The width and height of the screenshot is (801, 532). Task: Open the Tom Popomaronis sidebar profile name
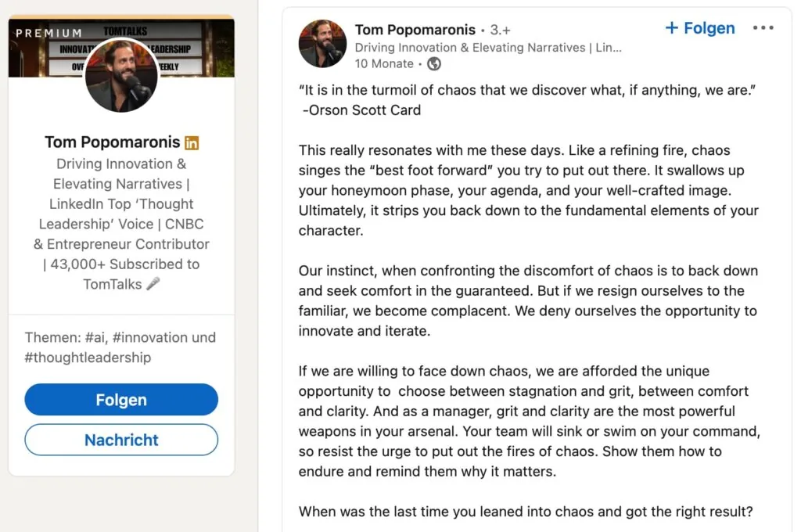(113, 142)
